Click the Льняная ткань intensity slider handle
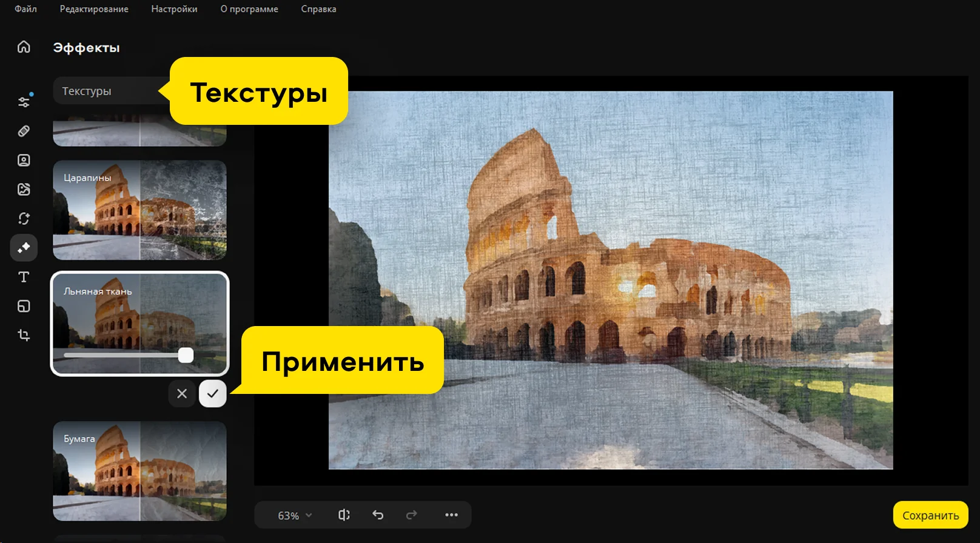Viewport: 980px width, 543px height. coord(186,355)
